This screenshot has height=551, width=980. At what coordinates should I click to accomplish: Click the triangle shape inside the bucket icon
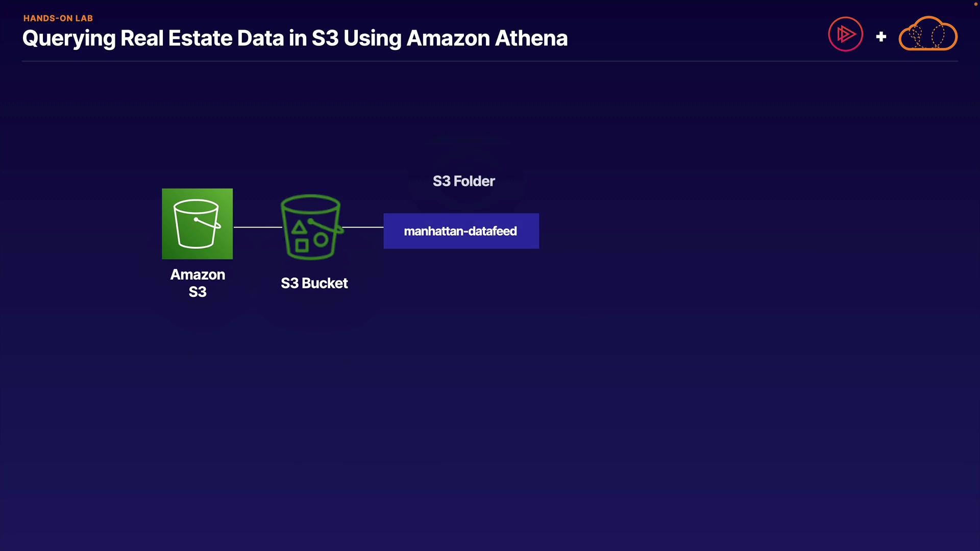point(300,228)
